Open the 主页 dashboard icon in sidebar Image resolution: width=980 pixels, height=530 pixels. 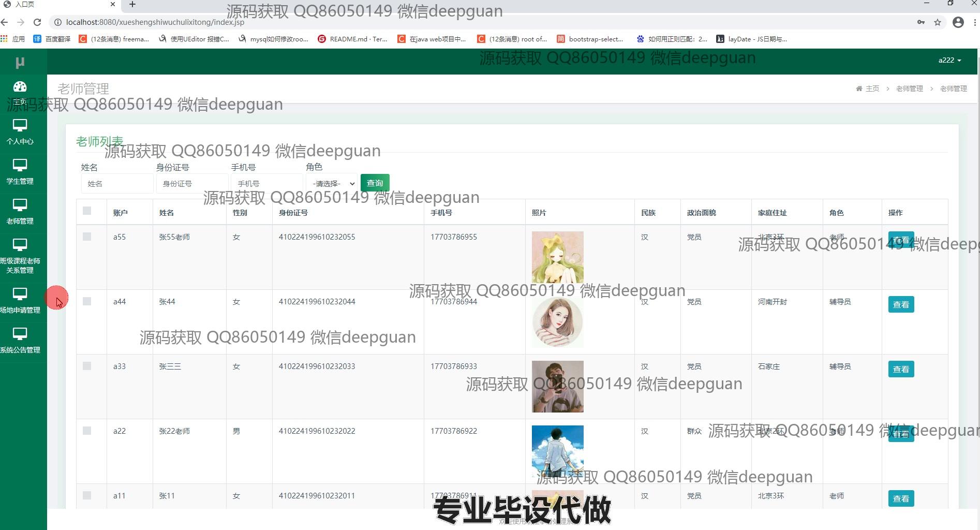pos(20,87)
